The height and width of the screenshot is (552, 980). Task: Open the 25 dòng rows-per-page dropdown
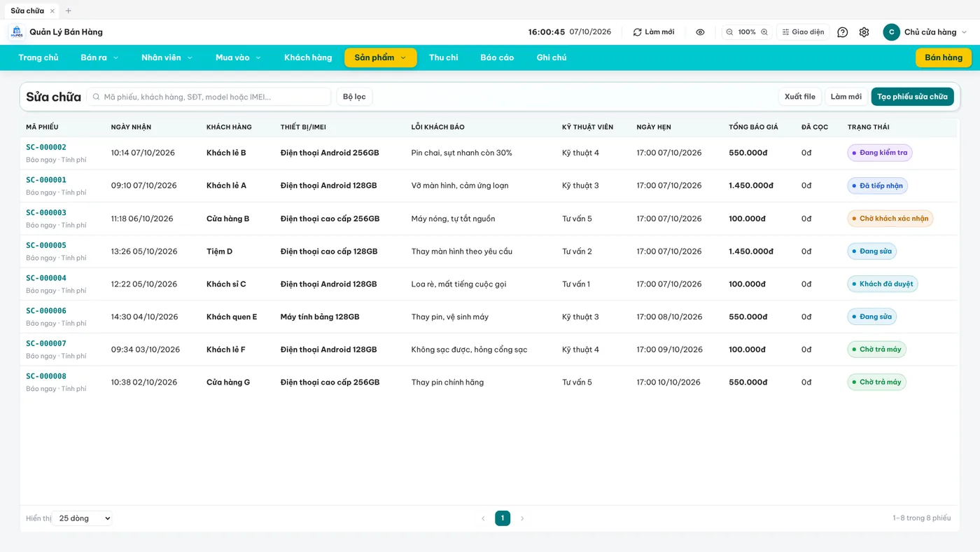point(83,518)
